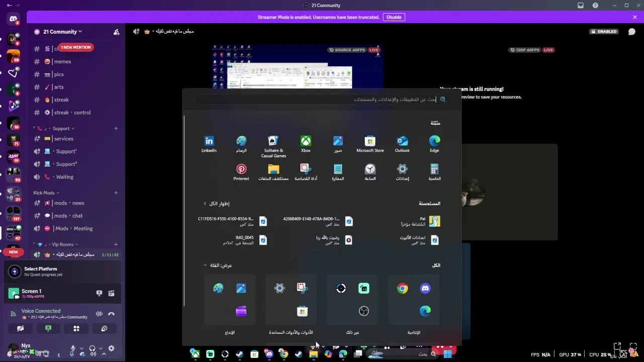The height and width of the screenshot is (362, 644).
Task: Open the pics channel
Action: (59, 74)
